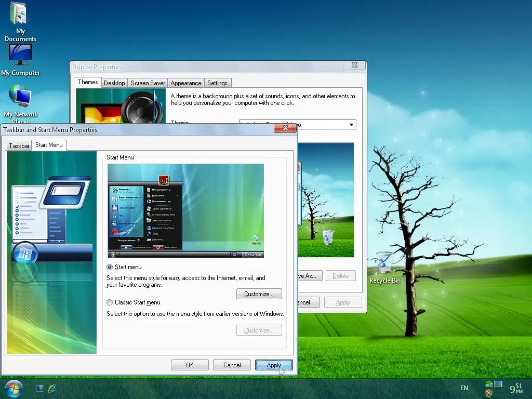Screen dimensions: 532x399
Task: Switch to the Start Menu tab
Action: pyautogui.click(x=49, y=145)
